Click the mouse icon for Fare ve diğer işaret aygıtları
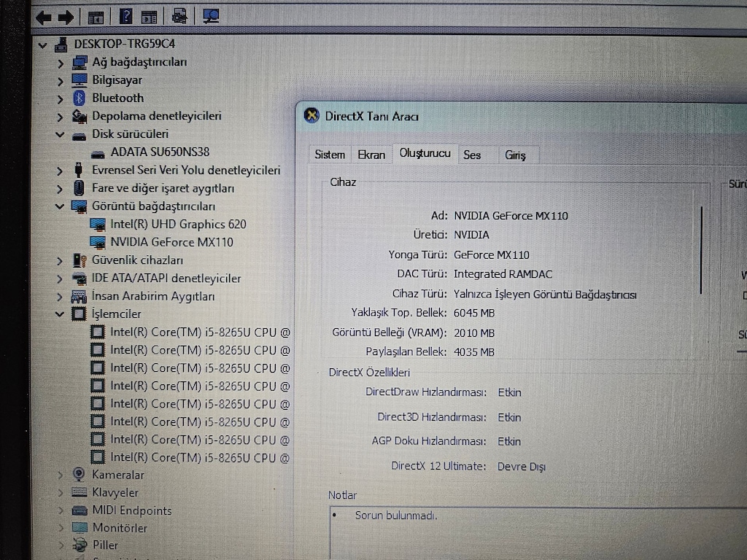Viewport: 747px width, 560px height. (x=79, y=188)
